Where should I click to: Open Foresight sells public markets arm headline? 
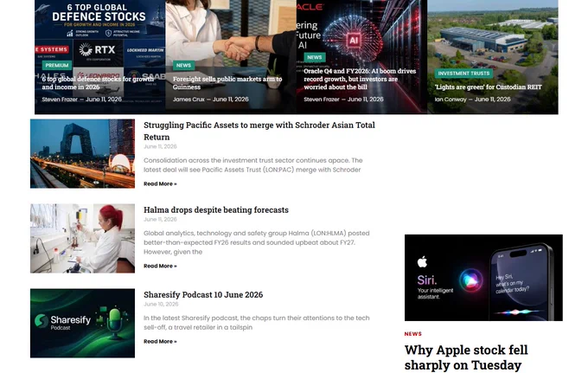coord(227,83)
